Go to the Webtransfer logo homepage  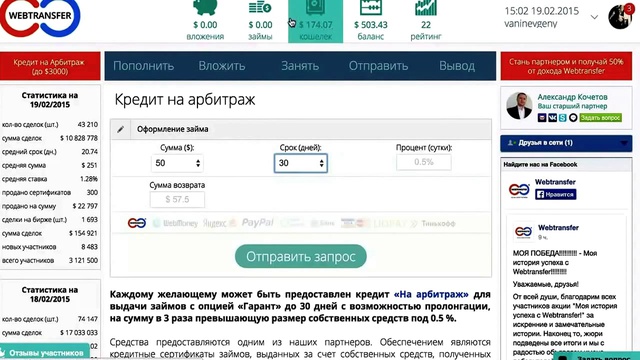pyautogui.click(x=40, y=18)
